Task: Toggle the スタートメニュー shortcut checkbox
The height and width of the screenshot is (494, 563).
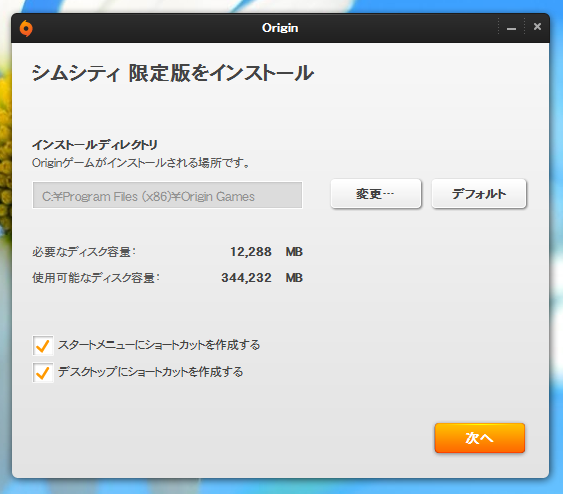Action: (43, 345)
